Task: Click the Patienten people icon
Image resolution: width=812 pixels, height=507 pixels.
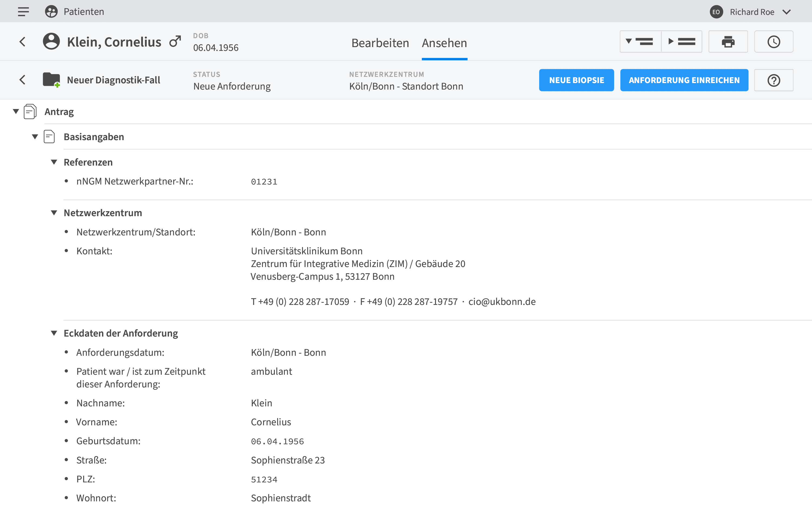Action: coord(51,11)
